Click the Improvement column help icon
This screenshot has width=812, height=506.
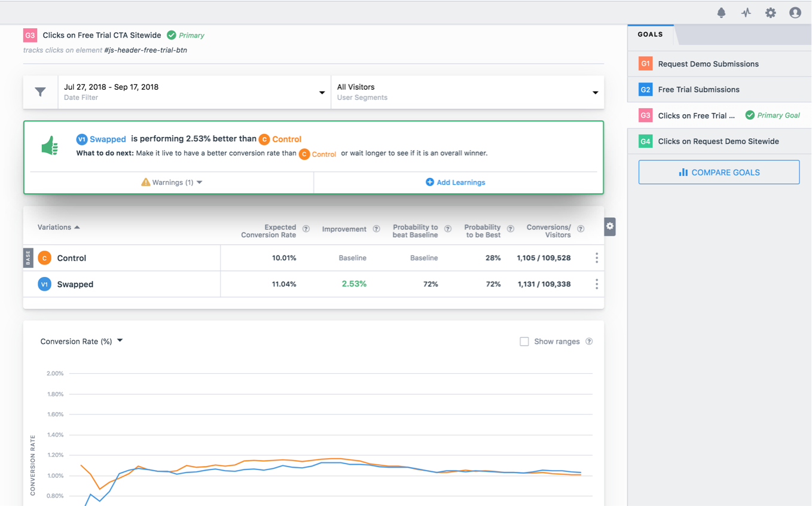376,228
